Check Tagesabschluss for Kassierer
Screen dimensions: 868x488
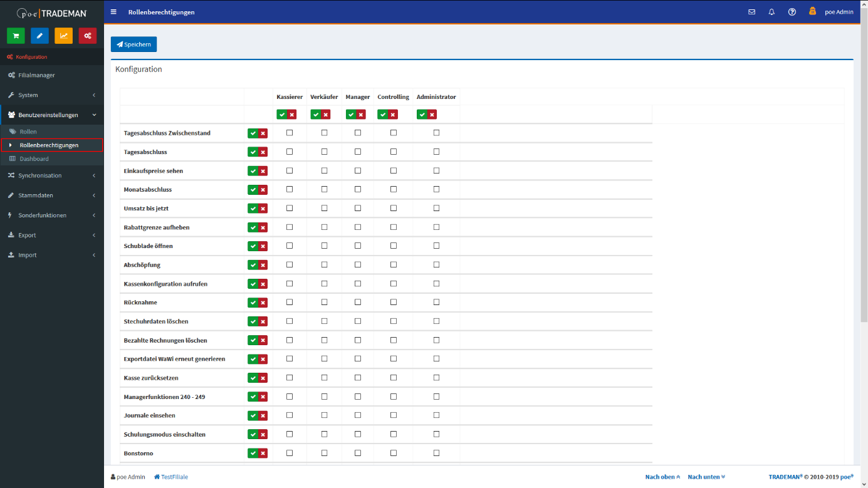pyautogui.click(x=290, y=152)
